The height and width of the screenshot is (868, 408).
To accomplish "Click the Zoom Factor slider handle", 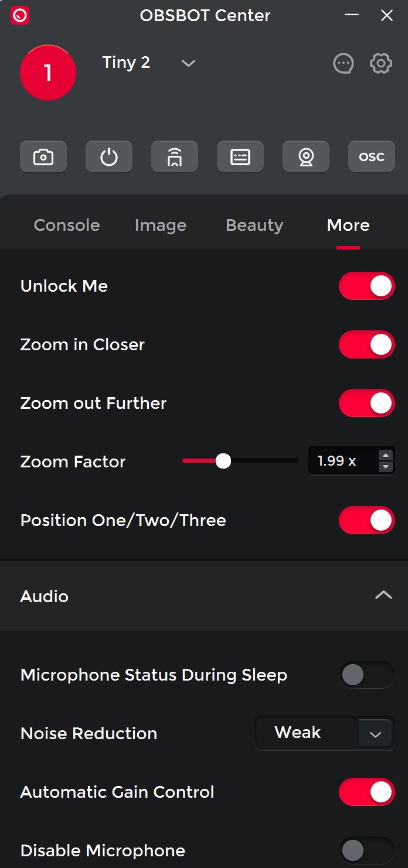I will [x=223, y=461].
